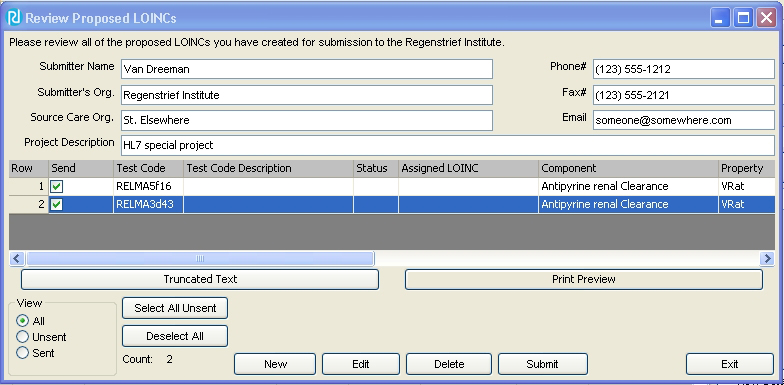Click the Status column header
784x385 pixels.
[376, 168]
